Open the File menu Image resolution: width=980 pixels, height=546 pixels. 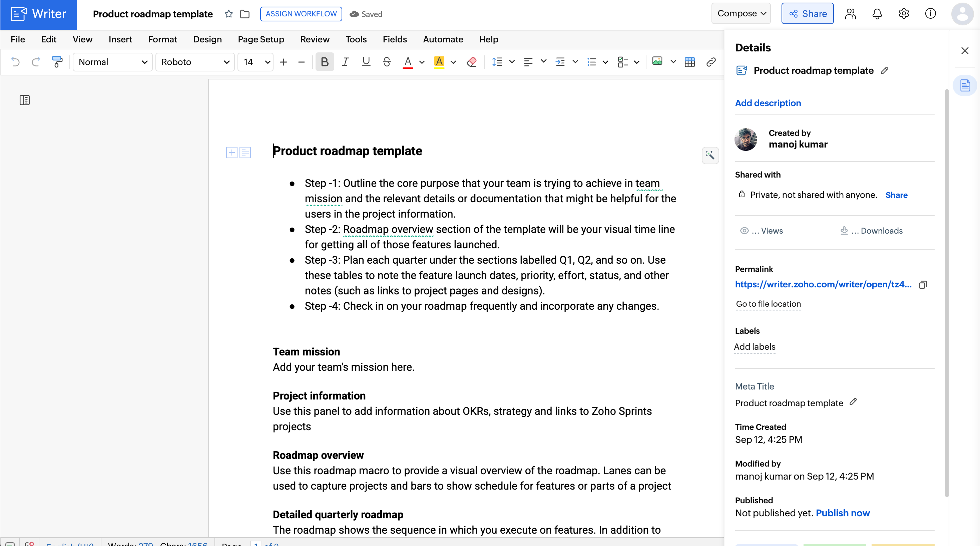[18, 39]
